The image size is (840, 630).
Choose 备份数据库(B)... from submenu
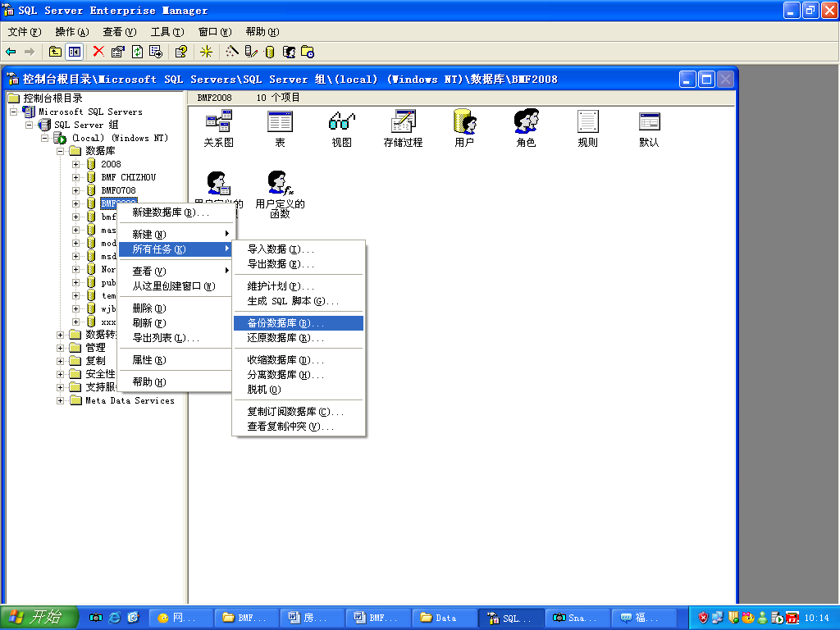299,323
